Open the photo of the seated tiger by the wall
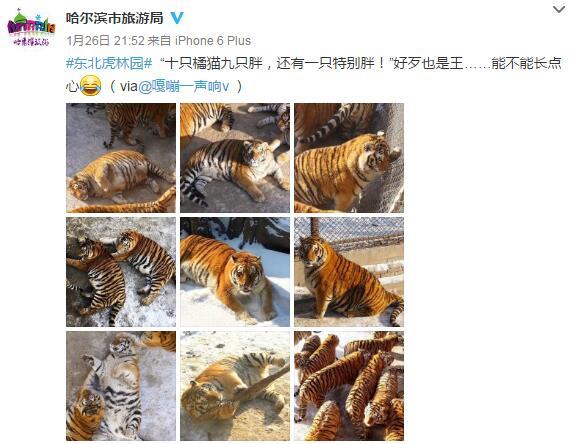Viewport: 573px width, 444px height. [349, 272]
